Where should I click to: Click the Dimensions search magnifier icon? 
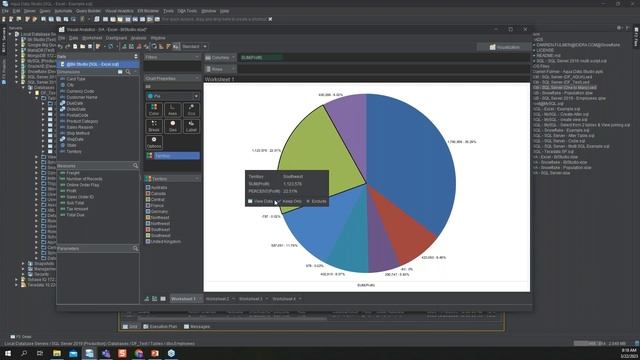[128, 72]
